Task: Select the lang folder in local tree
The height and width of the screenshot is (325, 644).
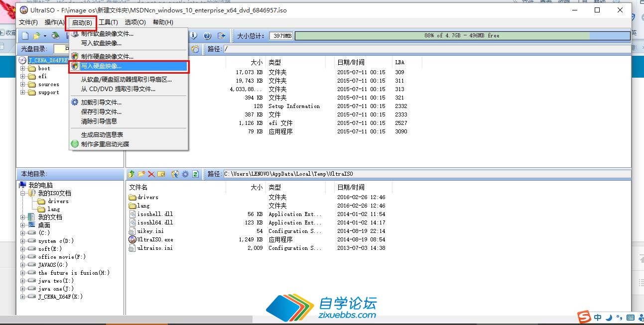Action: pyautogui.click(x=53, y=209)
